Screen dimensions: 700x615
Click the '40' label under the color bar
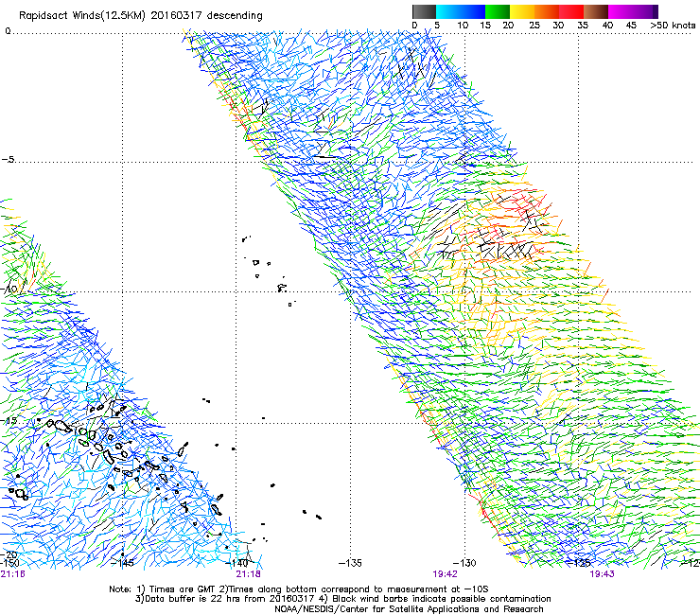[x=607, y=26]
